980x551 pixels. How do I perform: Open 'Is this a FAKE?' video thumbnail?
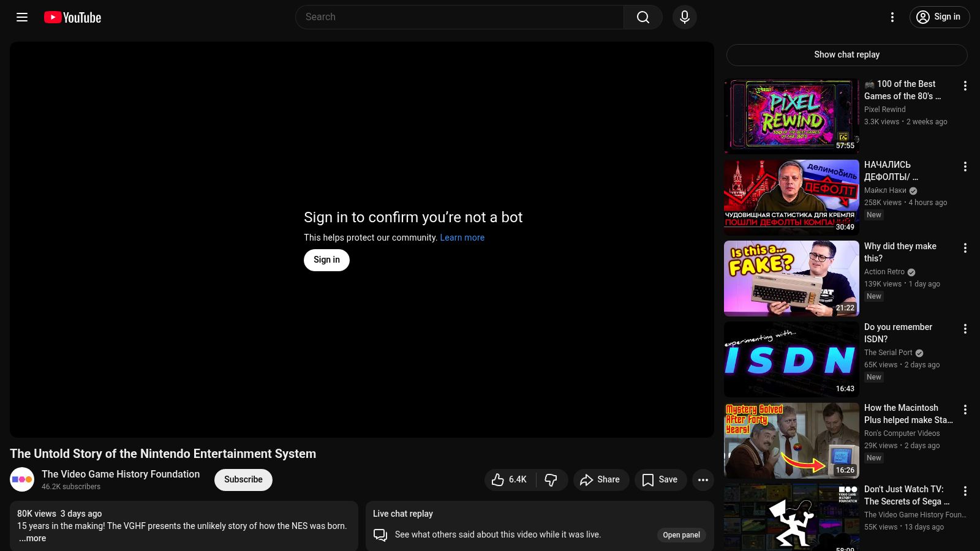pos(791,279)
